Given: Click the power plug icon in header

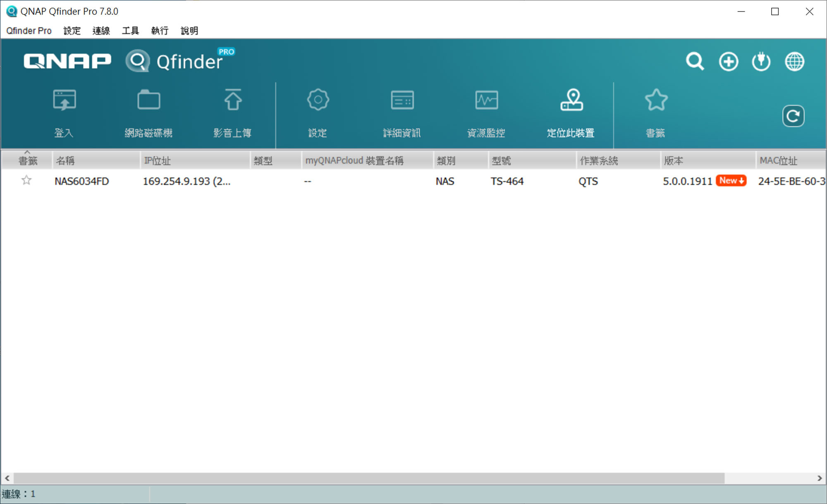Looking at the screenshot, I should [x=761, y=62].
